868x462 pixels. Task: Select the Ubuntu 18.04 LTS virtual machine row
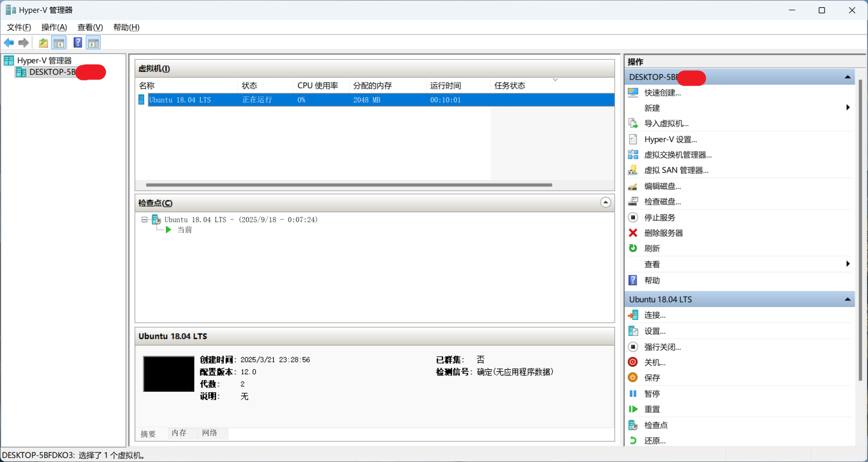[x=376, y=100]
